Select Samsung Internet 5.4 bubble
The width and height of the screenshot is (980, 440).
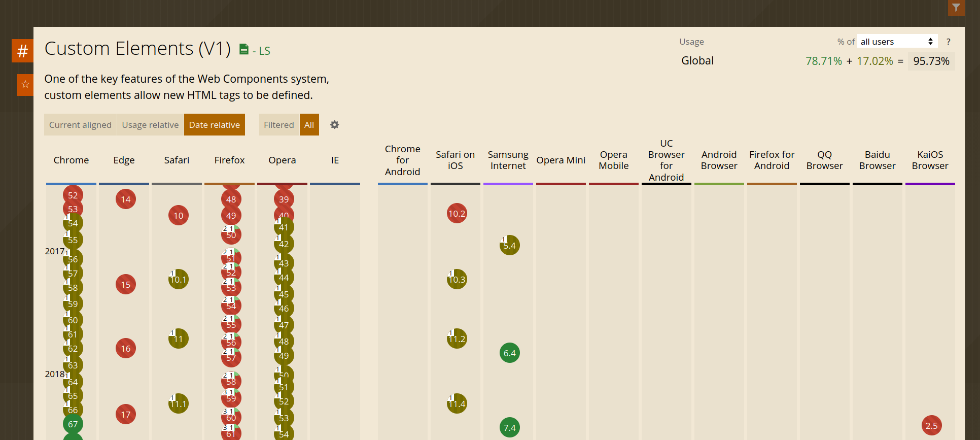[510, 246]
